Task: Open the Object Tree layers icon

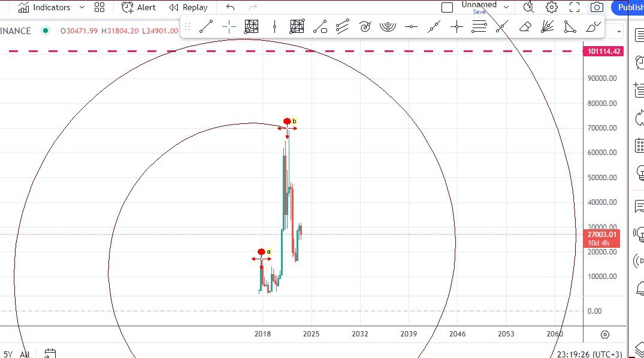Action: tap(640, 350)
